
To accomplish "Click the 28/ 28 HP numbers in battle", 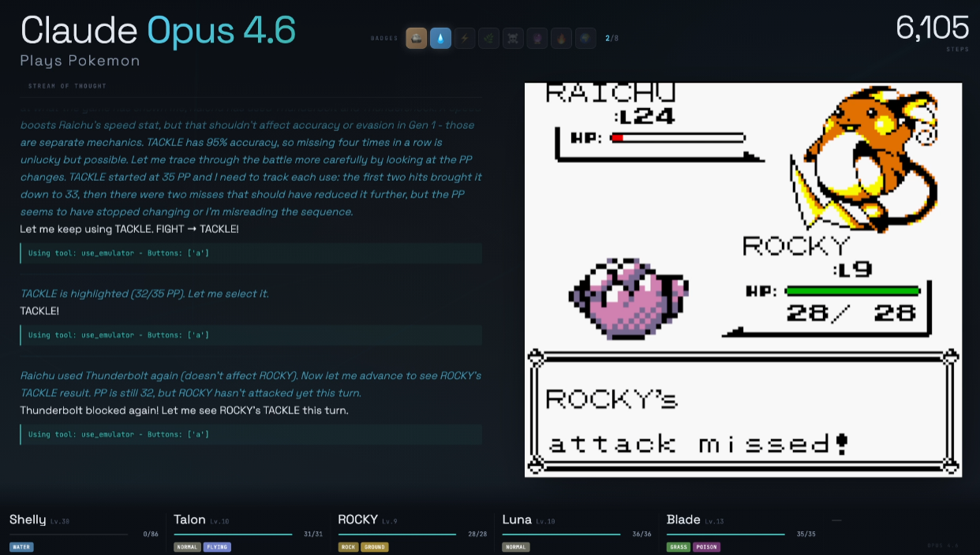I will point(851,313).
